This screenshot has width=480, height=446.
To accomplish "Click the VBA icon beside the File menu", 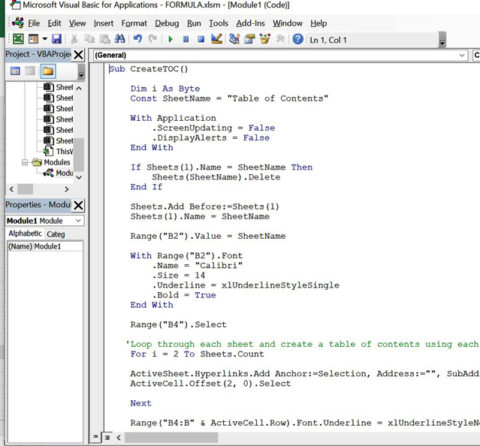I will pos(18,23).
